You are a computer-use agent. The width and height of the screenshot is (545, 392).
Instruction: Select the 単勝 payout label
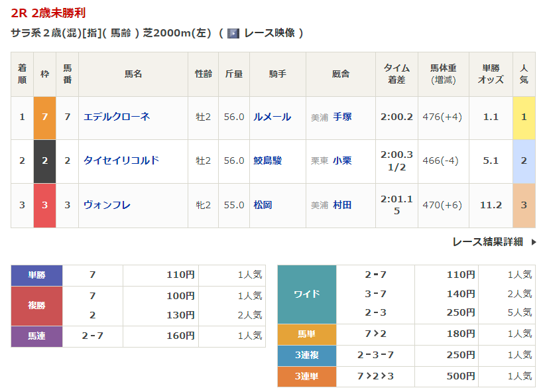(x=37, y=275)
